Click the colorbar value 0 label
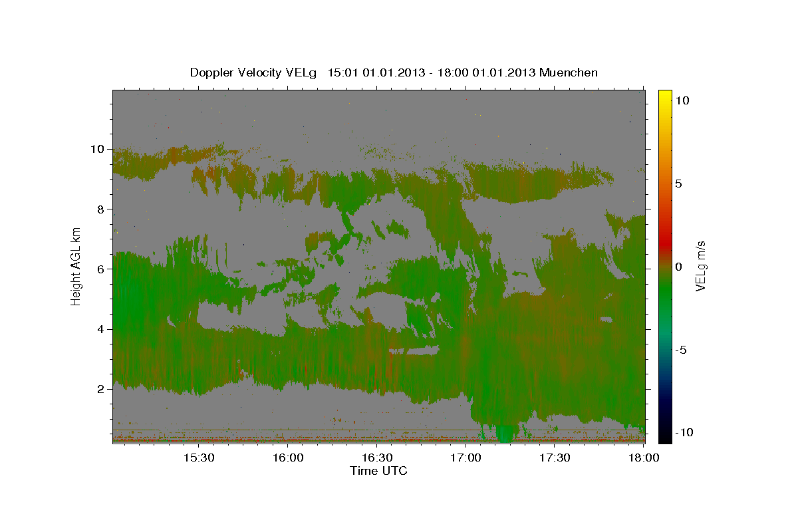This screenshot has height=532, width=798. (x=678, y=266)
